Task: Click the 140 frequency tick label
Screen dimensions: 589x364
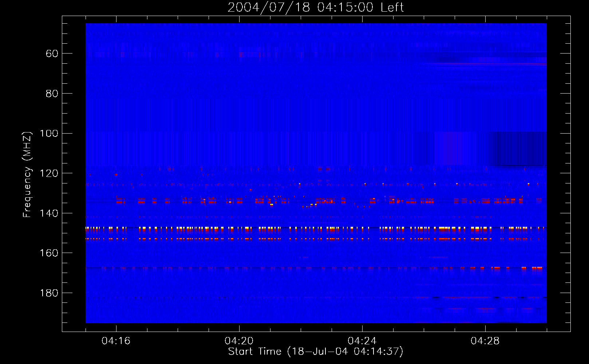Action: pyautogui.click(x=49, y=213)
